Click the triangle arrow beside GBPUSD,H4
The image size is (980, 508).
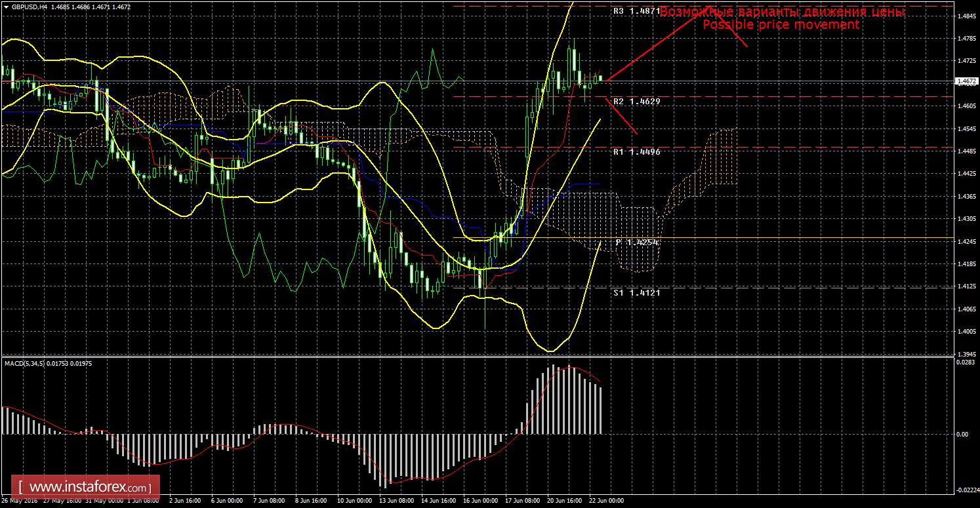click(x=6, y=7)
